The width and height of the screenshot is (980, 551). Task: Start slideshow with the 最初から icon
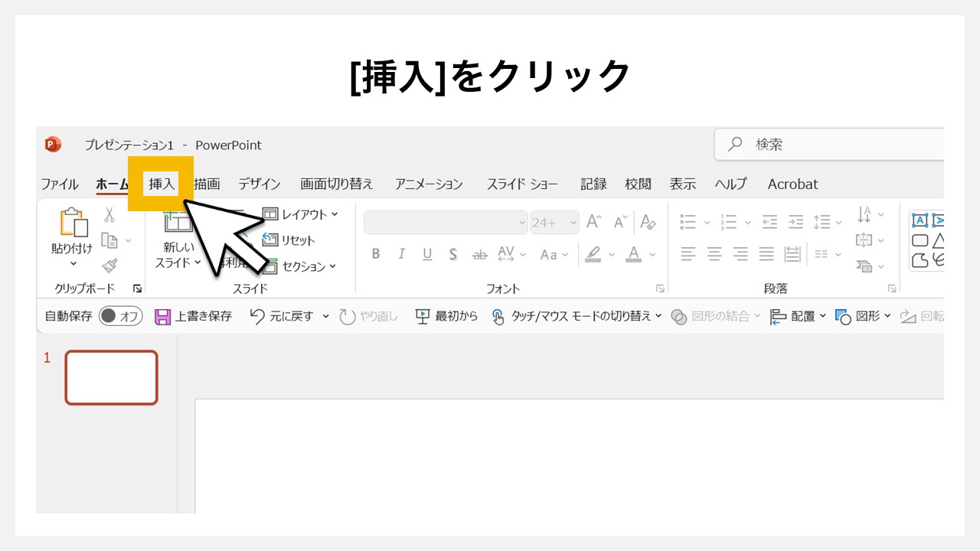point(423,316)
